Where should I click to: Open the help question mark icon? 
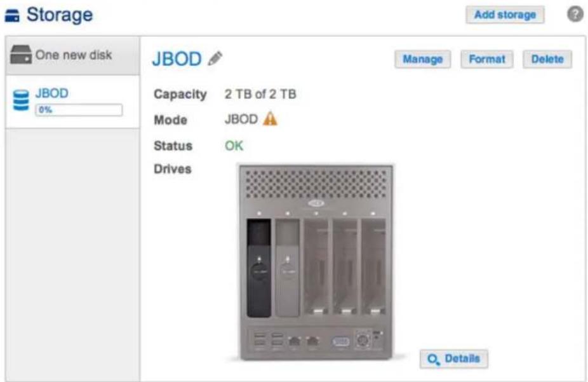coord(575,14)
